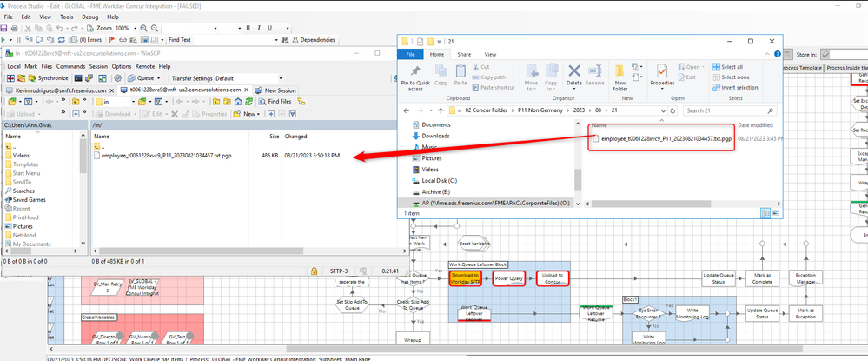Click the blue Help question mark in Explorer
Viewport: 868px width, 361px height.
[x=776, y=54]
